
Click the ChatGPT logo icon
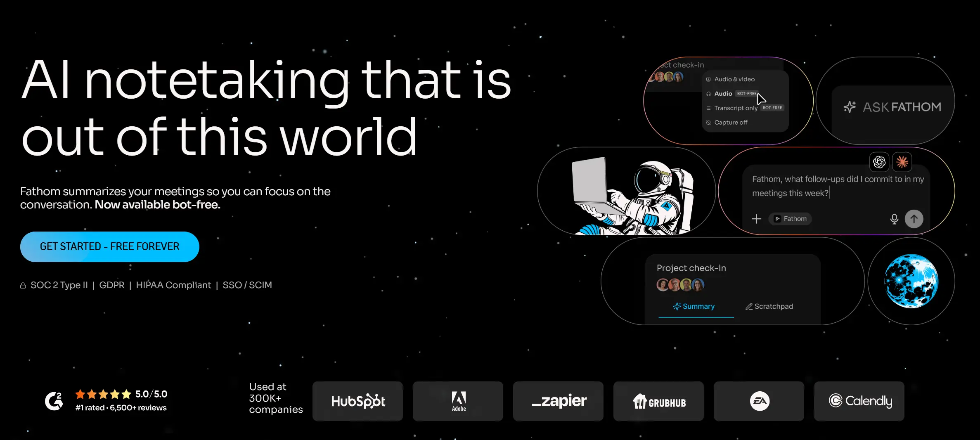(x=879, y=162)
